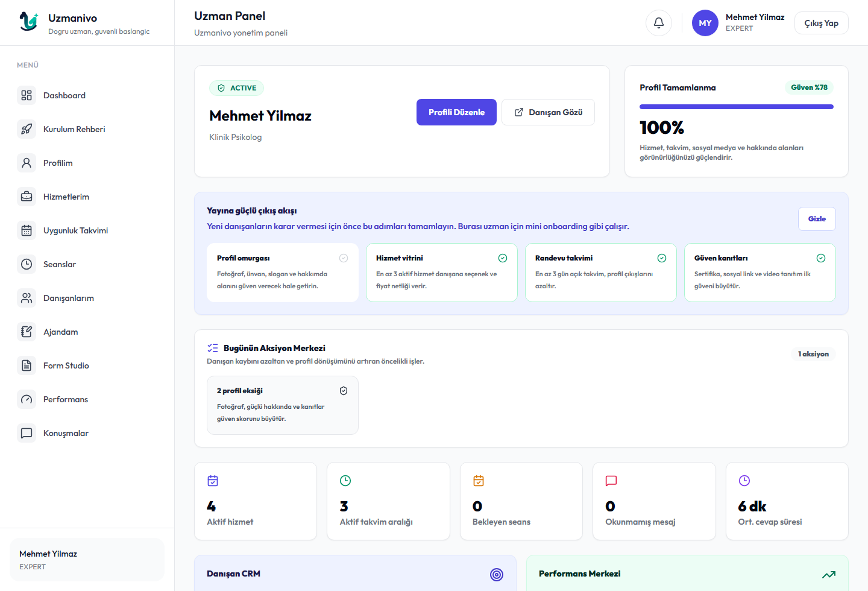Navigate to Form Studio
The image size is (868, 591).
click(87, 365)
